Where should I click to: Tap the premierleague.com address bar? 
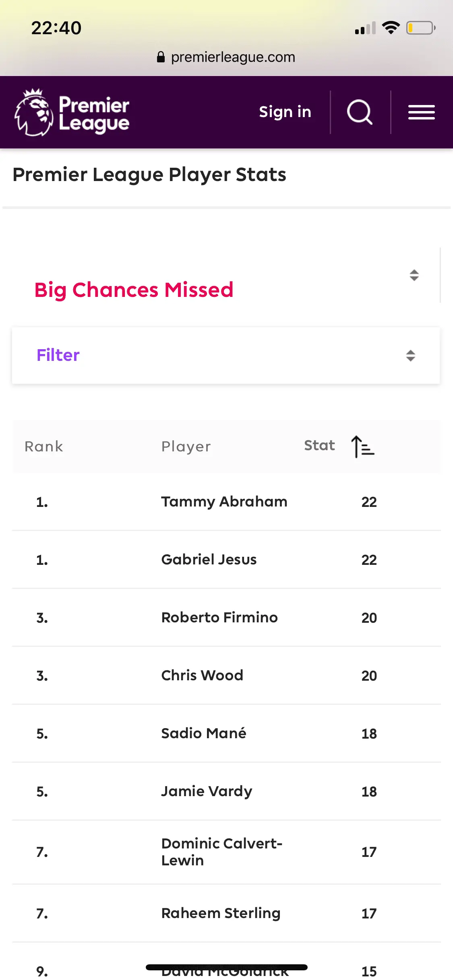233,57
